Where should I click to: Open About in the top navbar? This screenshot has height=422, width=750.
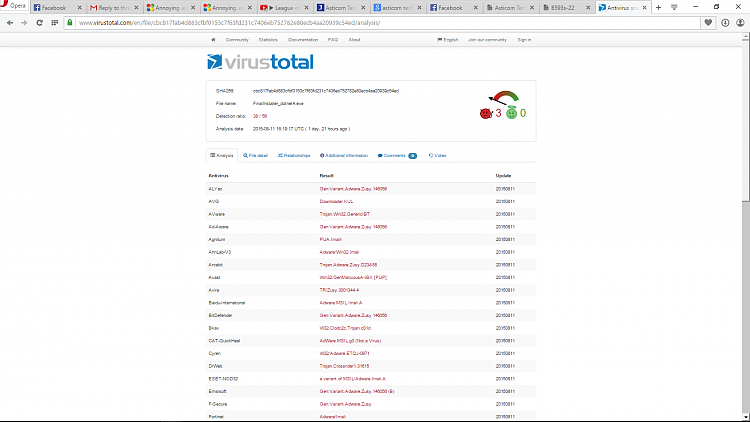(x=354, y=40)
